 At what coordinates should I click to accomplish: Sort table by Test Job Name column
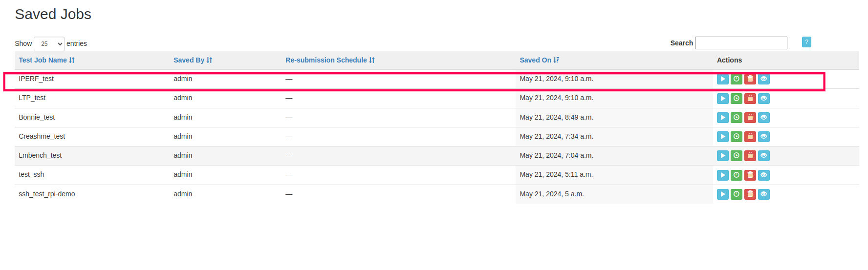coord(46,60)
